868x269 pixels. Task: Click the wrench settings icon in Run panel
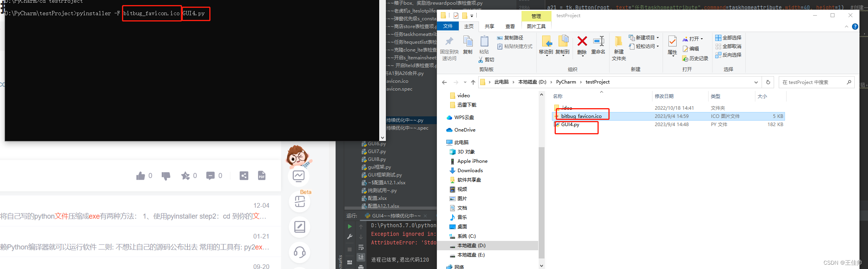tap(350, 237)
